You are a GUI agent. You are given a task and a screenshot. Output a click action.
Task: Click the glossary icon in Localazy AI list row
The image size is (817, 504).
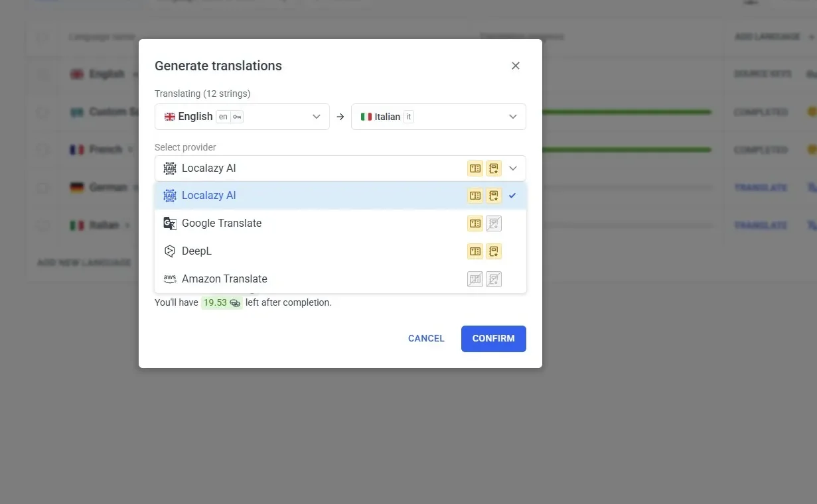[475, 196]
